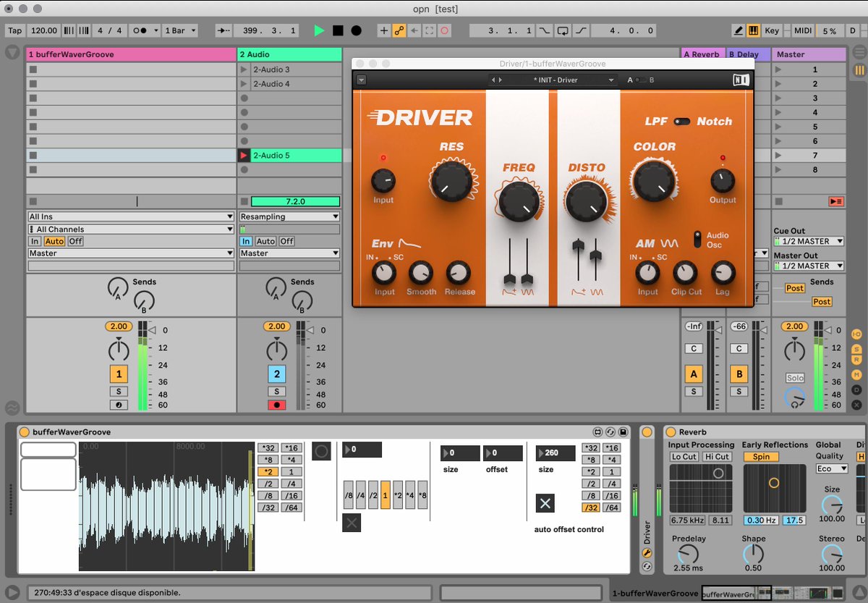Select the /32 button under auto offset

point(591,507)
